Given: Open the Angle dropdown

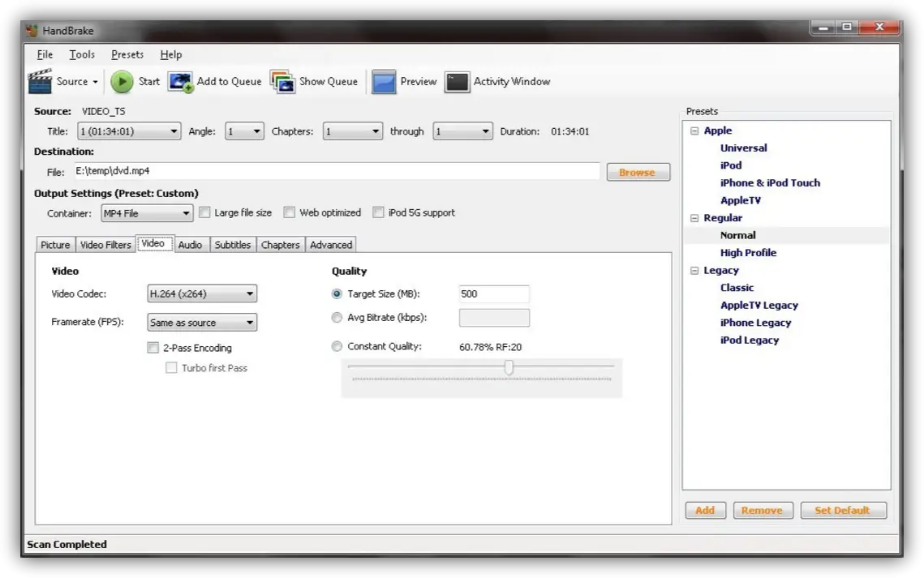Looking at the screenshot, I should [244, 131].
